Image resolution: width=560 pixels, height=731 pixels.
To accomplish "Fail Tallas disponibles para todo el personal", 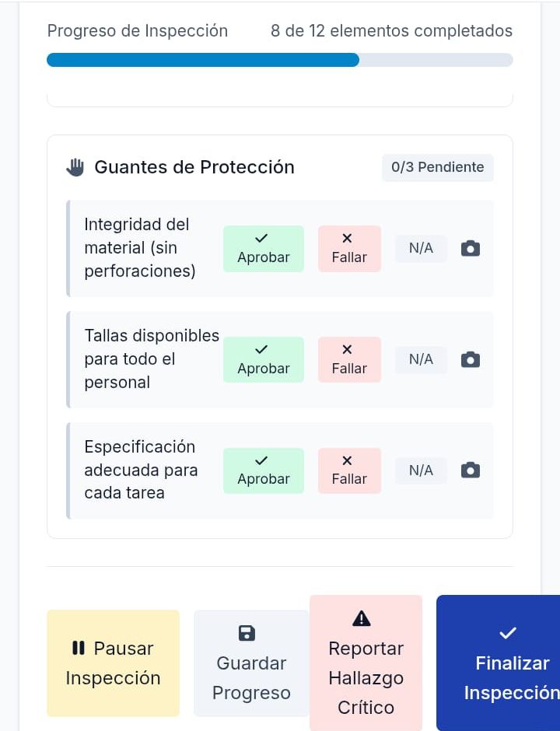I will click(x=349, y=360).
